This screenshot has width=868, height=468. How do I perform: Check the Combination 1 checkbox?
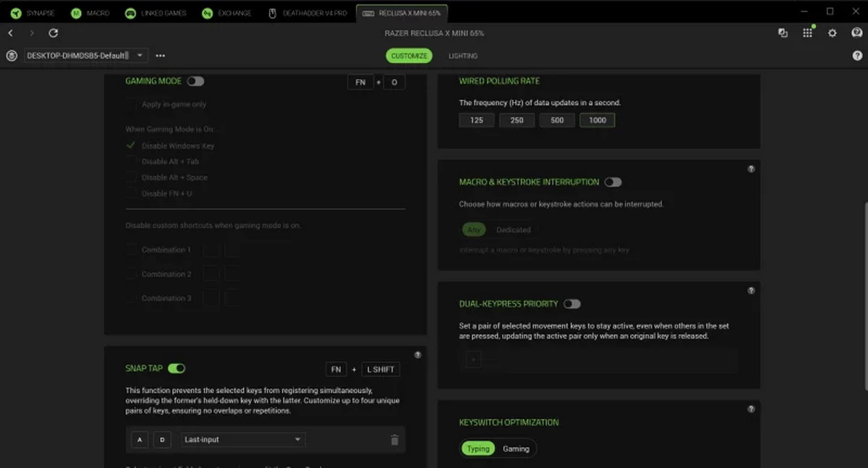[131, 250]
